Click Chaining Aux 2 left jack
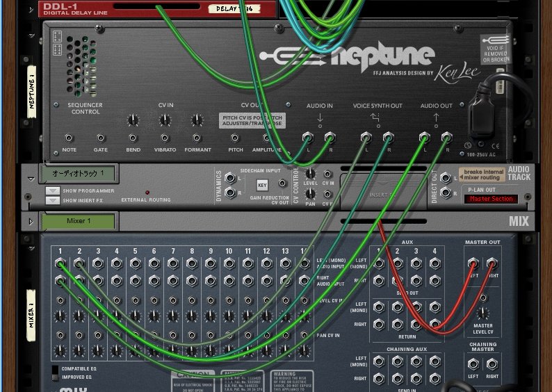 pos(398,361)
